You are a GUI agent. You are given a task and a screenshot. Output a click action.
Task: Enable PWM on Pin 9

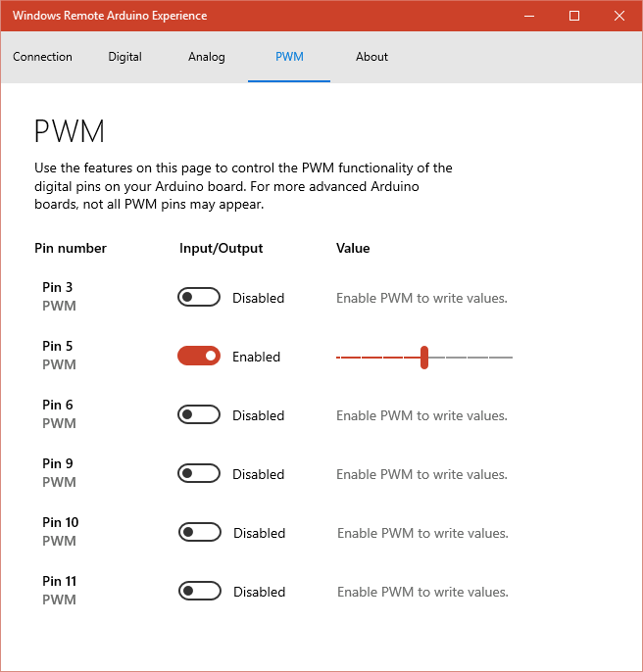point(199,474)
